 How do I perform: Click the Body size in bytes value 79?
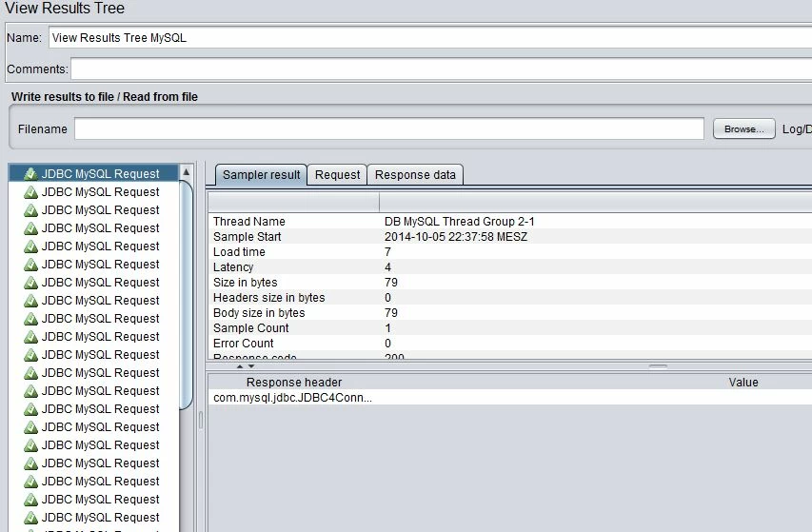[391, 313]
